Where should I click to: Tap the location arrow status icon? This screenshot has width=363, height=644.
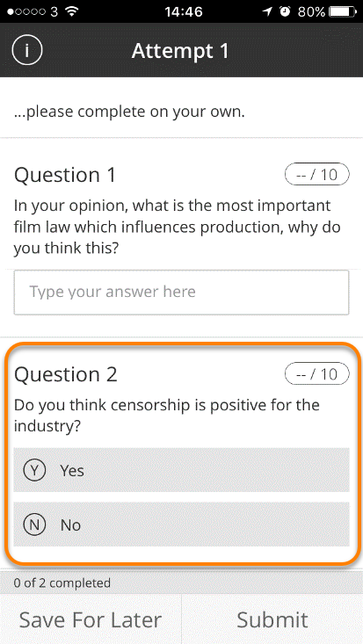(x=267, y=11)
